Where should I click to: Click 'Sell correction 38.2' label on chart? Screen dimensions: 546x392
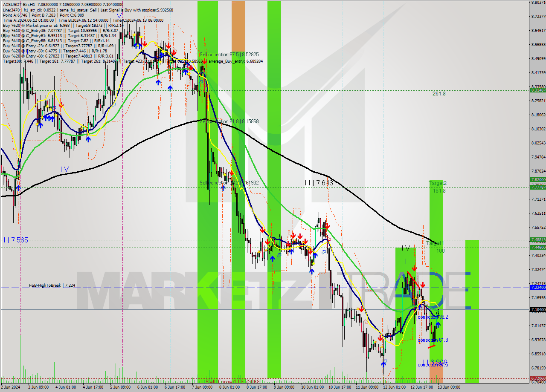pyautogui.click(x=229, y=183)
